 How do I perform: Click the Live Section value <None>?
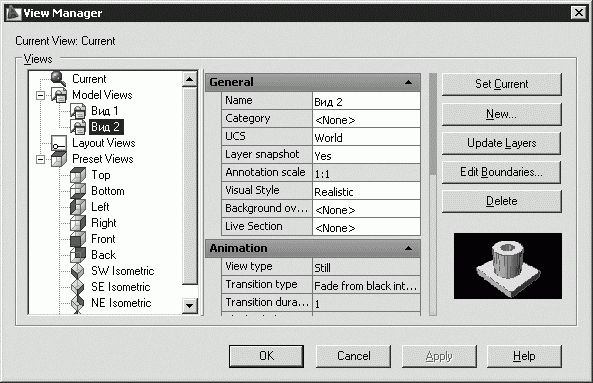[x=366, y=227]
